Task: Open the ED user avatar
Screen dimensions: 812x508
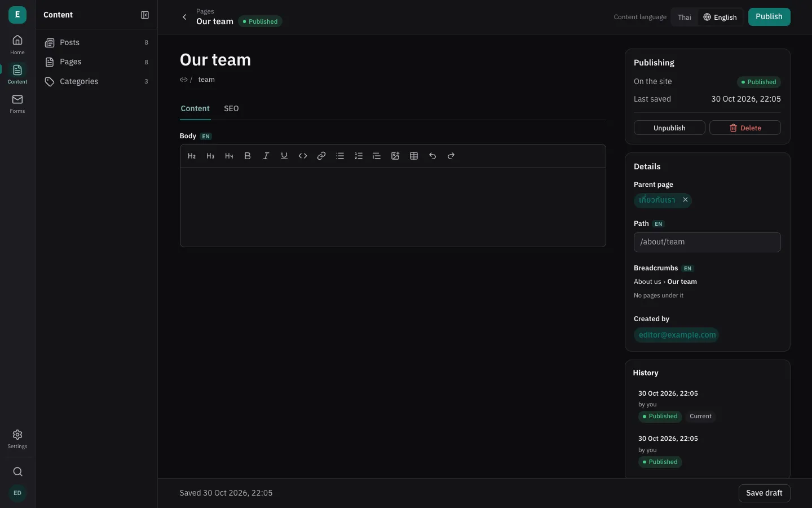Action: [17, 493]
